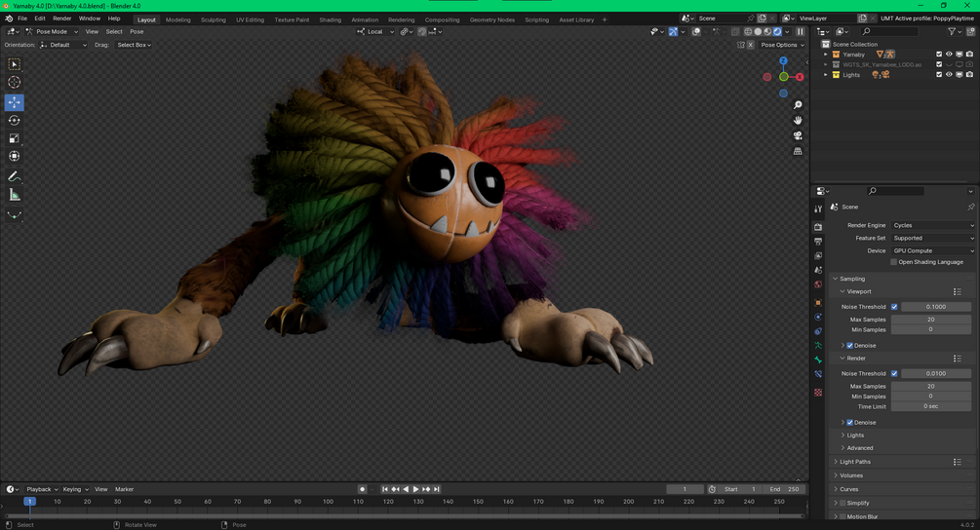Open Pose Options popover
This screenshot has width=980, height=530.
click(x=782, y=45)
